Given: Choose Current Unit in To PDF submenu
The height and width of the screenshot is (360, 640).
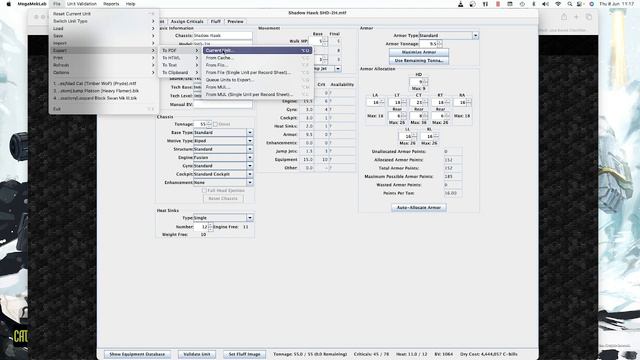Looking at the screenshot, I should click(258, 50).
